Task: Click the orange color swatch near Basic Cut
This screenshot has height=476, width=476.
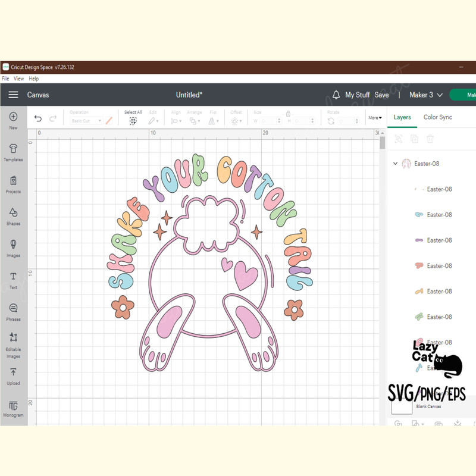Action: point(109,121)
